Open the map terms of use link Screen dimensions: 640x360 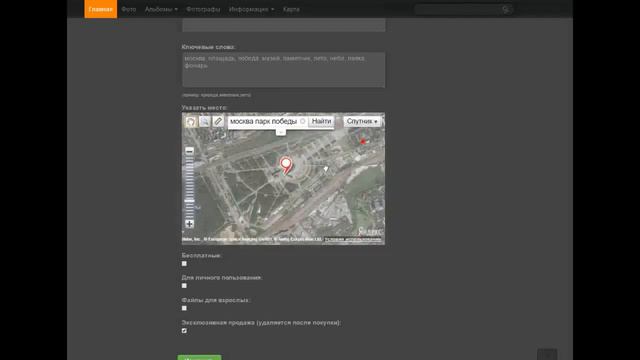353,239
